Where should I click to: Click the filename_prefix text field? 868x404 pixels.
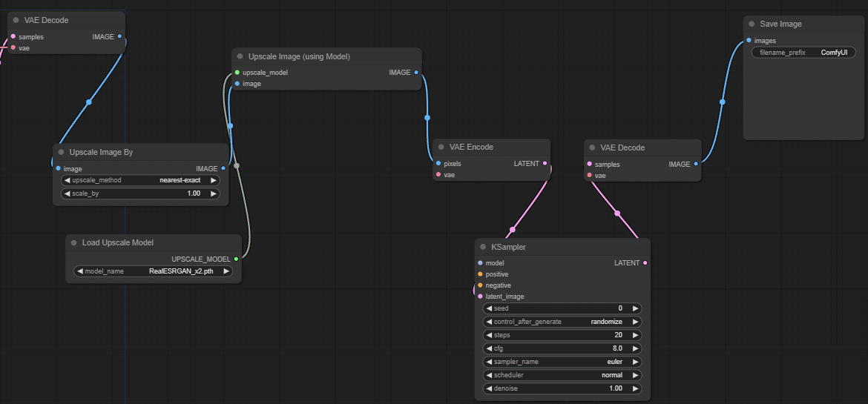point(803,53)
